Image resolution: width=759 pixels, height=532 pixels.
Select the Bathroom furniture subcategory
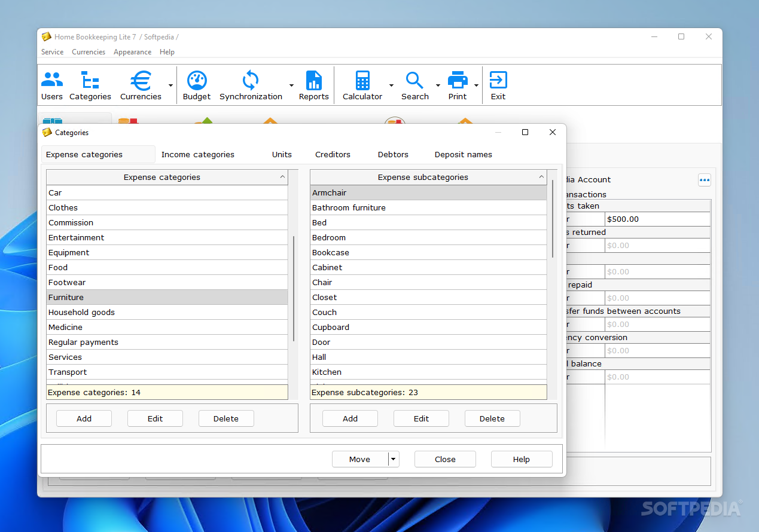pyautogui.click(x=428, y=207)
